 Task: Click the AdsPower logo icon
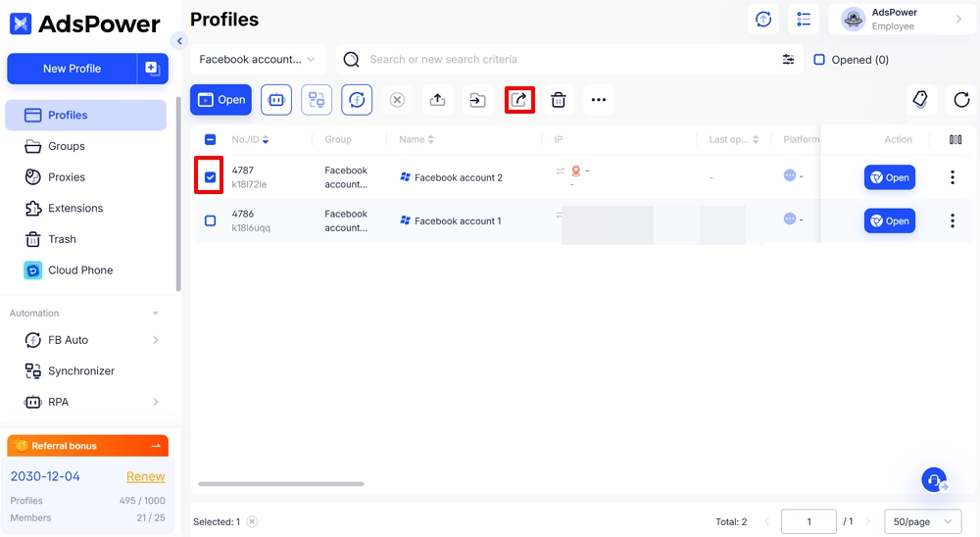point(21,24)
